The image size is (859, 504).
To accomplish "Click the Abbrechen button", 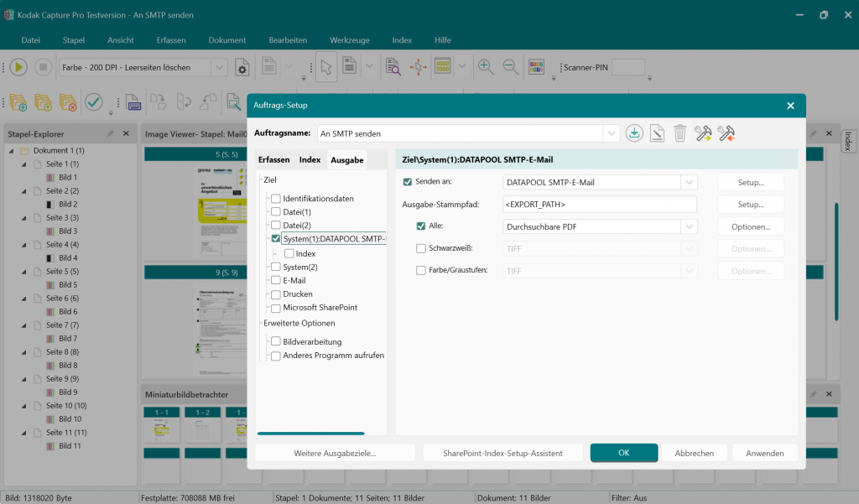I will click(x=694, y=453).
